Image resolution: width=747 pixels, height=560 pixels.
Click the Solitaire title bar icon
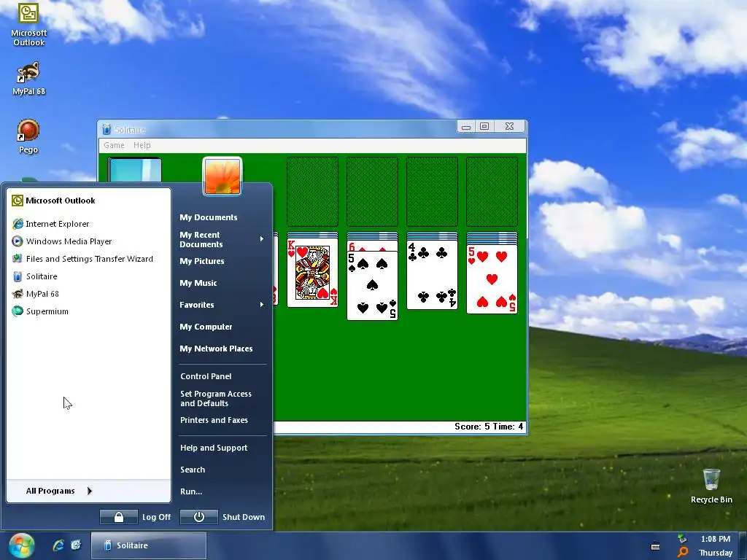[107, 129]
